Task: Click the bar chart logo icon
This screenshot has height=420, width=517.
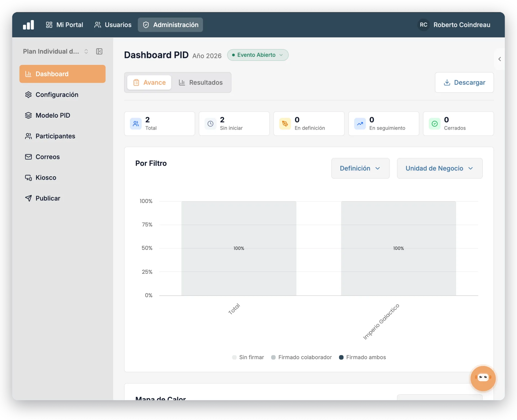Action: (x=28, y=25)
